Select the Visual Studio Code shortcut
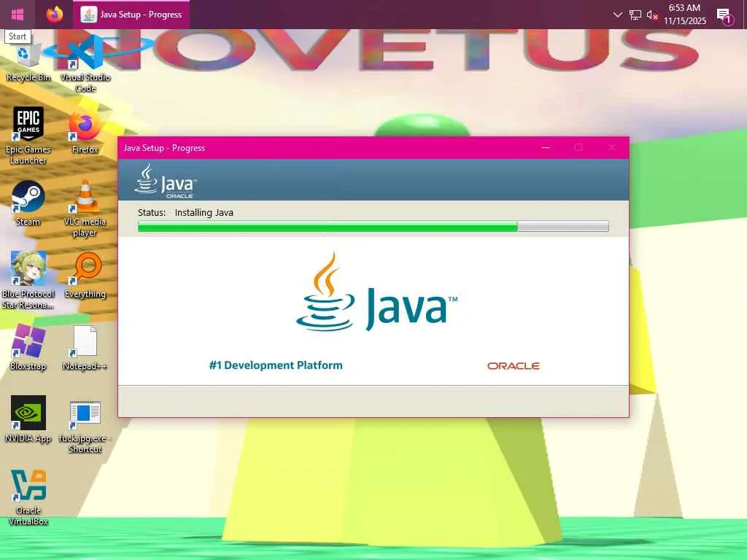This screenshot has width=747, height=560. click(x=85, y=64)
